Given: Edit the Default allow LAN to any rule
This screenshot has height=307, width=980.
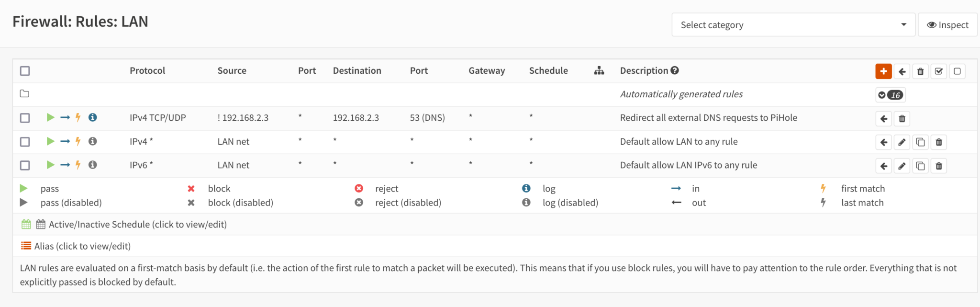Looking at the screenshot, I should coord(902,142).
